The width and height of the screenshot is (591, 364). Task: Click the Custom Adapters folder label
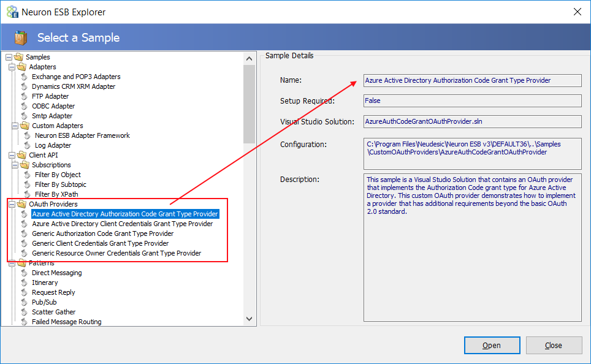[x=57, y=126]
